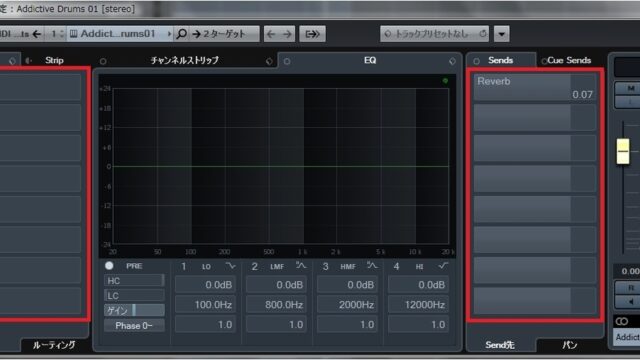Screen dimensions: 640x360
Task: Open the Cue Sends tab
Action: (x=569, y=60)
